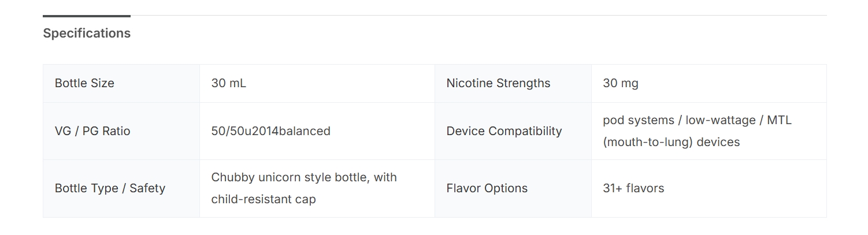Click the dark underline above Specifications
This screenshot has height=235, width=868.
pos(87,16)
